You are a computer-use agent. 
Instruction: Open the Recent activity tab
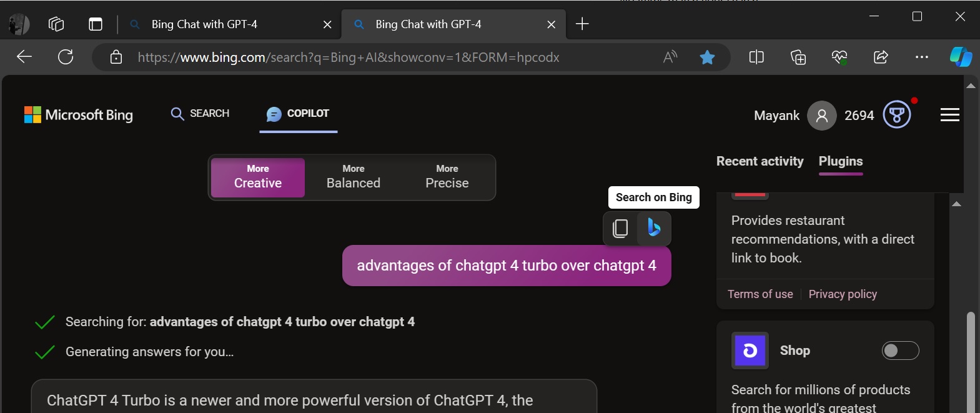click(760, 161)
